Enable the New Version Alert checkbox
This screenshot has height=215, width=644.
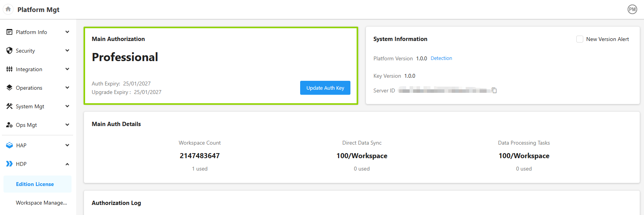(x=579, y=39)
